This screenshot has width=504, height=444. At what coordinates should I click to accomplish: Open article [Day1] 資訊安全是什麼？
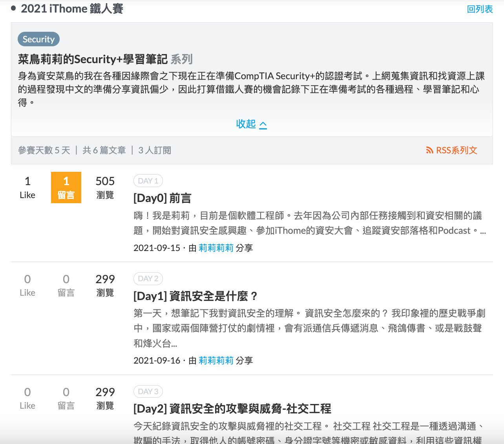pyautogui.click(x=196, y=296)
